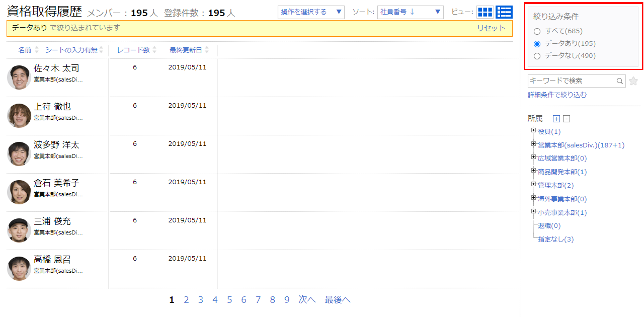The width and height of the screenshot is (644, 317).
Task: Open member name 上符 徹也
Action: pyautogui.click(x=52, y=106)
